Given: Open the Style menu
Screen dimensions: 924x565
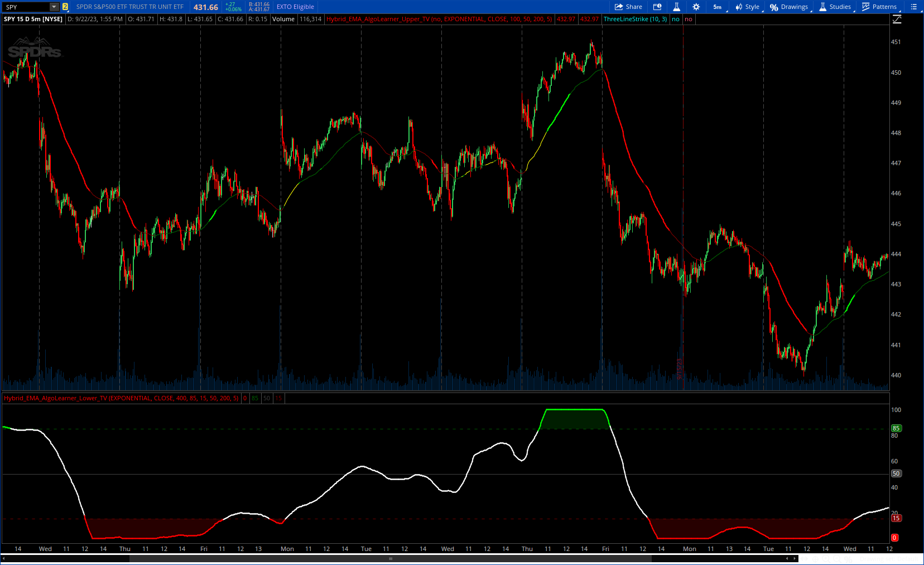Looking at the screenshot, I should (748, 7).
